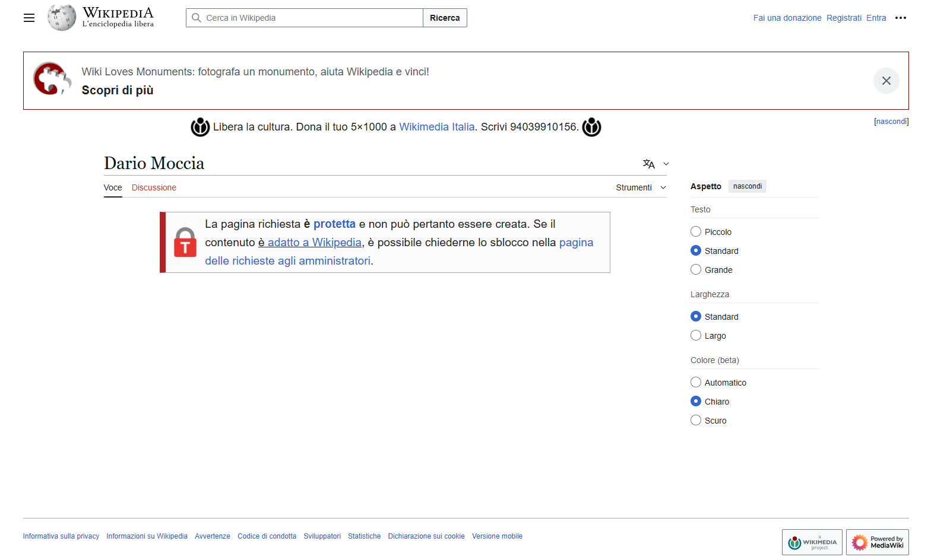Open Versione mobile footer link
The height and width of the screenshot is (560, 931).
(x=497, y=536)
